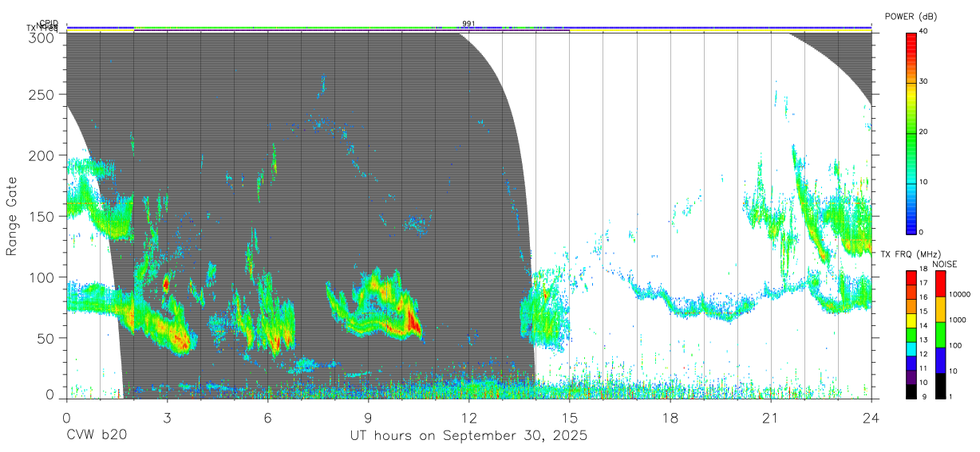The image size is (980, 452).
Task: Click the 'UT hours on September 30, 2025' title
Action: pyautogui.click(x=468, y=436)
